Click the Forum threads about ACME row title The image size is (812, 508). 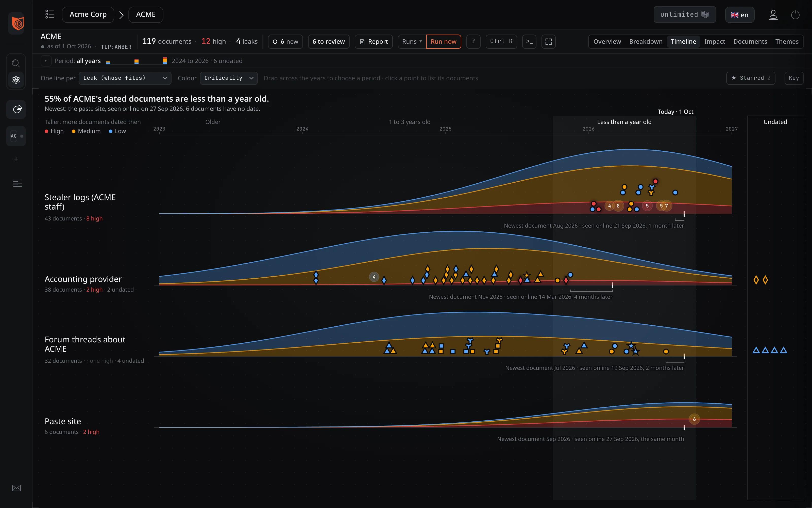(x=85, y=344)
